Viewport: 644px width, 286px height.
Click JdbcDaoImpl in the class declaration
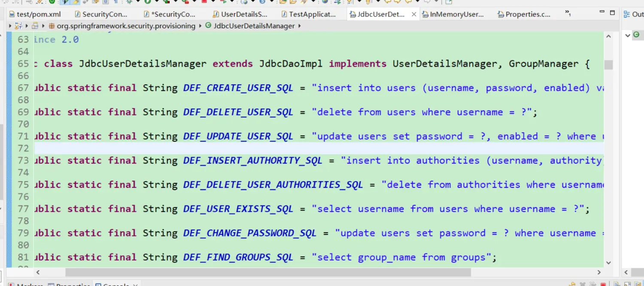(x=291, y=64)
